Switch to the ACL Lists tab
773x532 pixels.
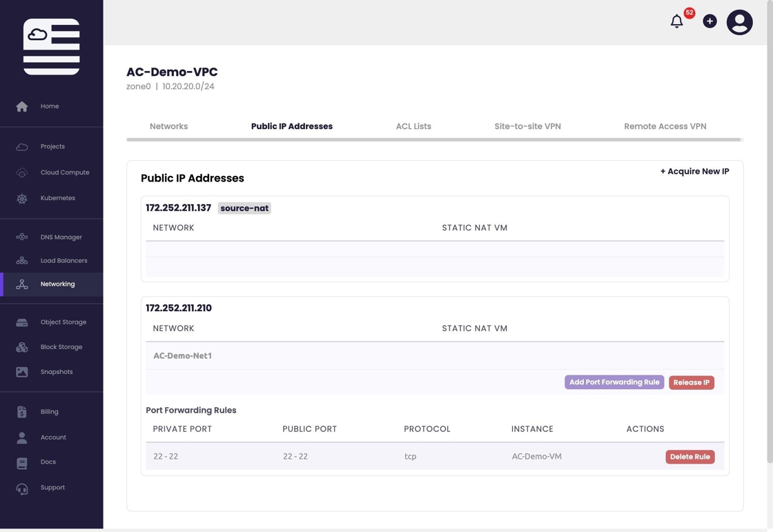coord(413,126)
